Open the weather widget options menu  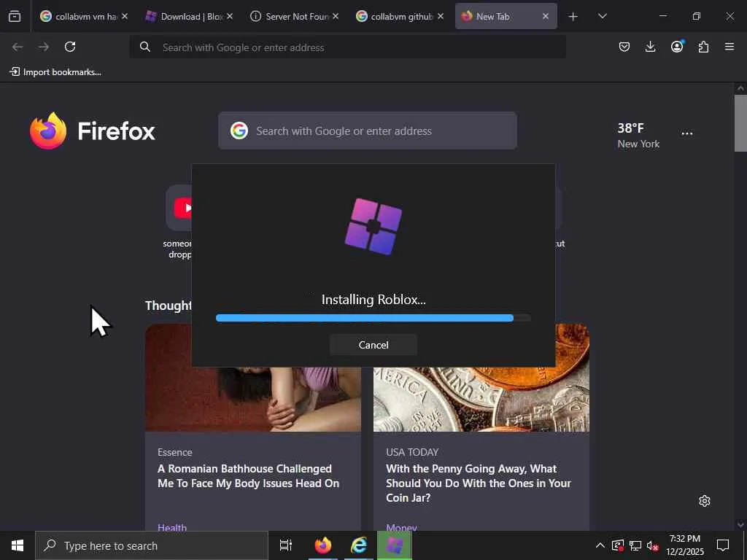tap(687, 133)
